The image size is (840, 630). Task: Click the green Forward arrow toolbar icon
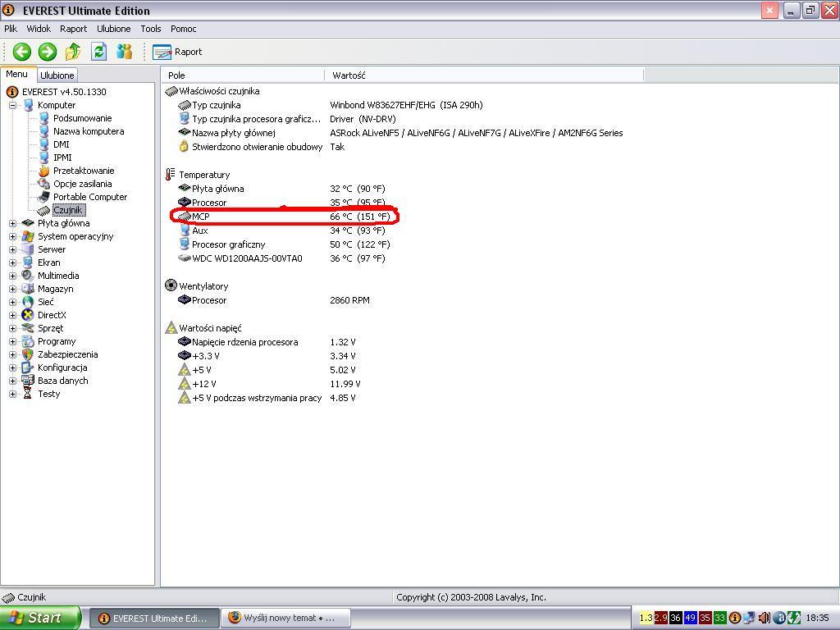pyautogui.click(x=47, y=52)
